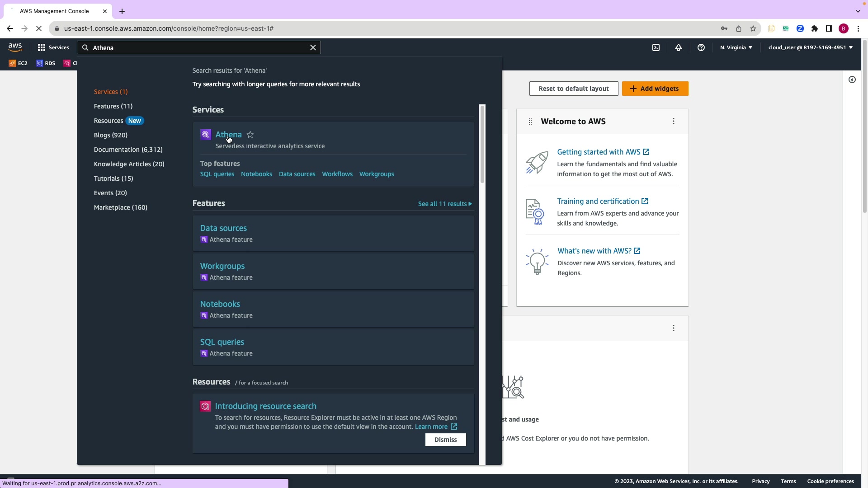Click the info panel icon at right
The height and width of the screenshot is (488, 868).
852,80
